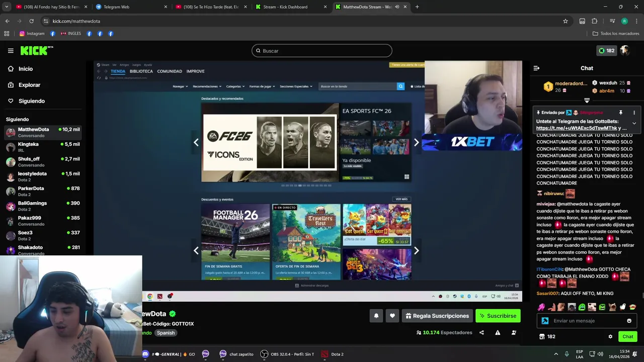Click the Enviar un mensaje input
The image size is (644, 362).
[588, 321]
